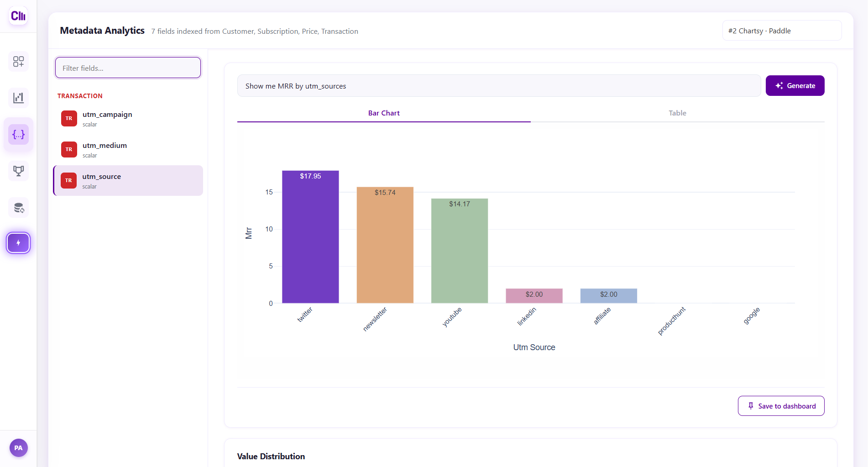Click the Chartsy logo icon
The height and width of the screenshot is (467, 868).
(18, 16)
